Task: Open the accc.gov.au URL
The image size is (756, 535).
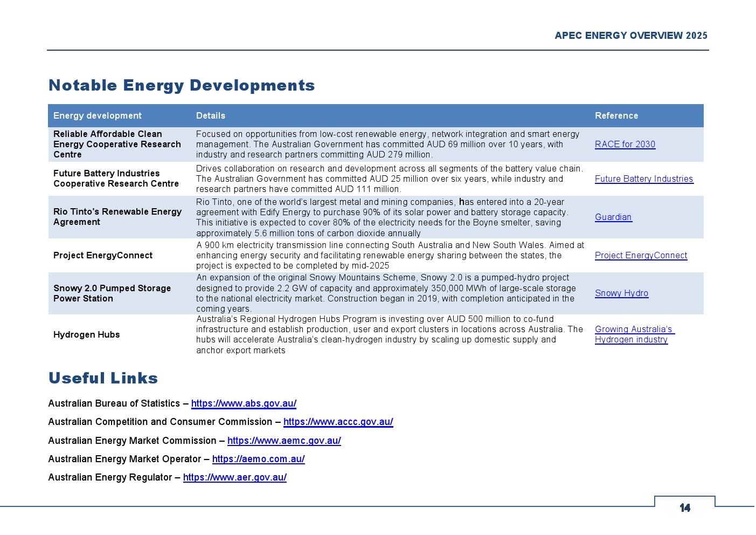Action: (x=338, y=422)
